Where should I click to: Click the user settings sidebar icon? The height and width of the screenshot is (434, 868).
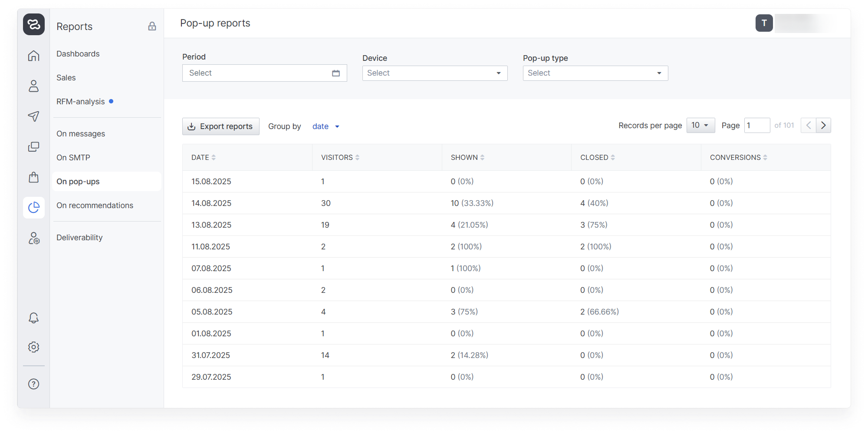click(33, 238)
